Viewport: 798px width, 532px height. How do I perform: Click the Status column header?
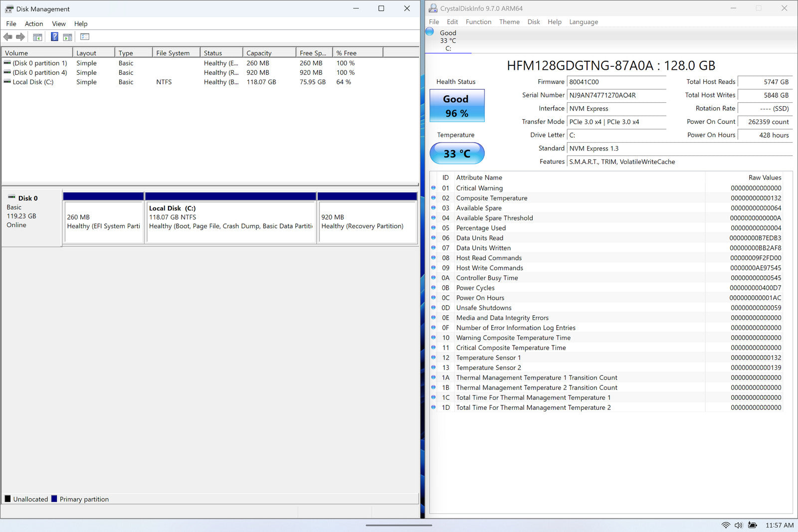click(221, 53)
